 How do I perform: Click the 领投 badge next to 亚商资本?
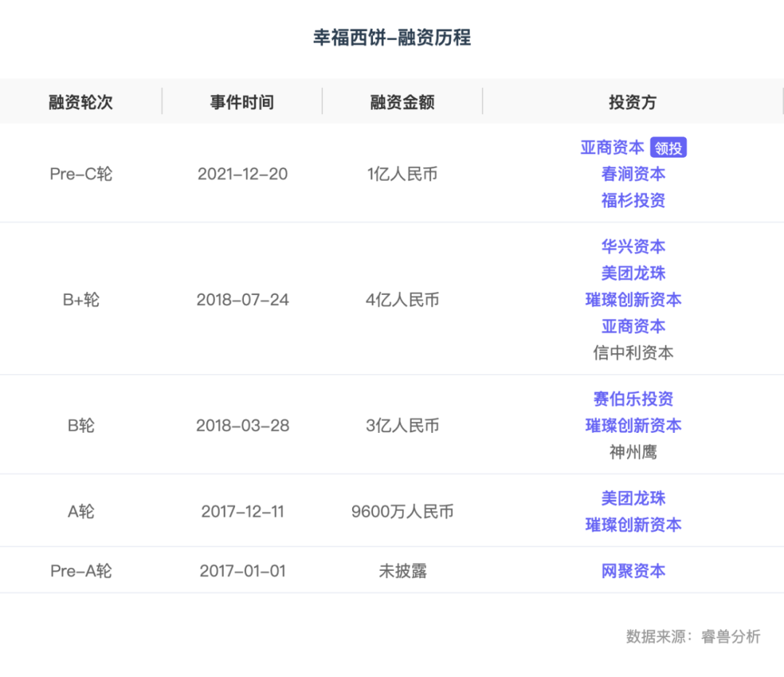click(x=668, y=147)
